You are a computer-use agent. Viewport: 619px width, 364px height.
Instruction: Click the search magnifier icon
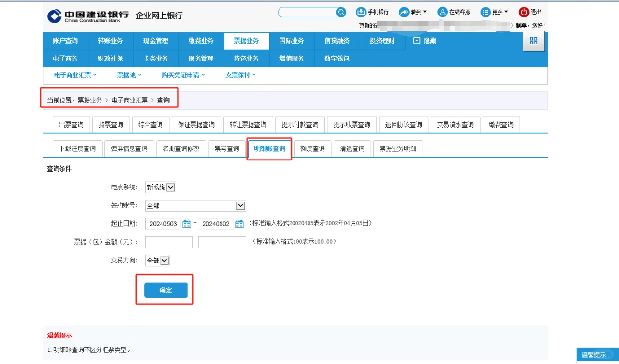(340, 12)
